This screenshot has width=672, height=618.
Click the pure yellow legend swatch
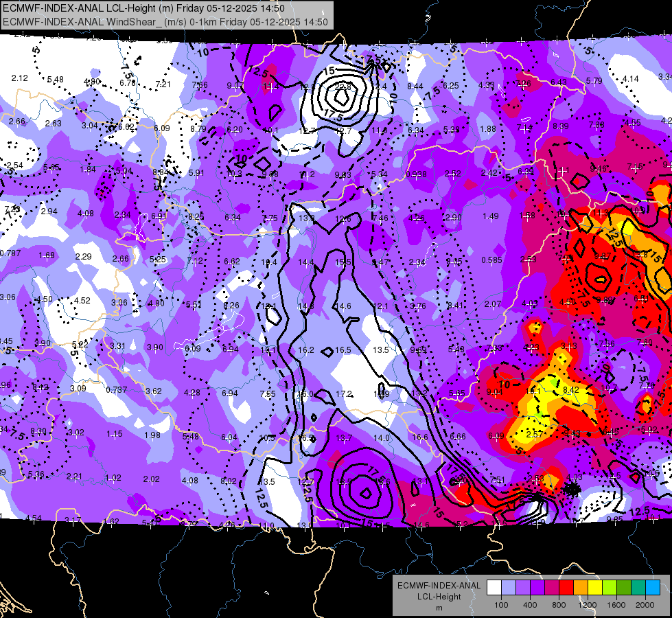(595, 588)
